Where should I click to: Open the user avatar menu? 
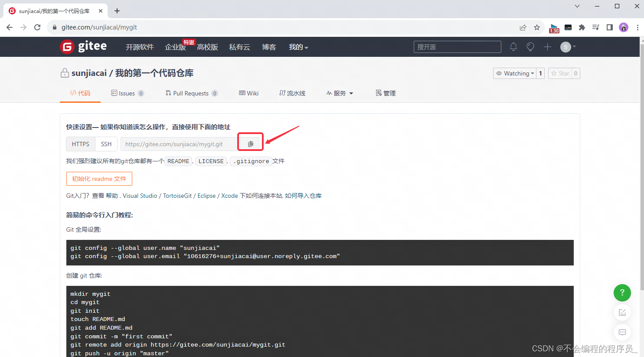(568, 47)
